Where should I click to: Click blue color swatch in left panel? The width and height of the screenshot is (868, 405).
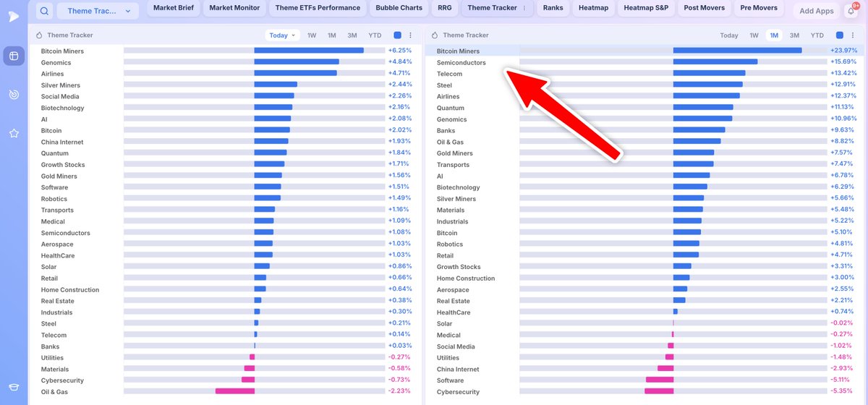pos(397,35)
